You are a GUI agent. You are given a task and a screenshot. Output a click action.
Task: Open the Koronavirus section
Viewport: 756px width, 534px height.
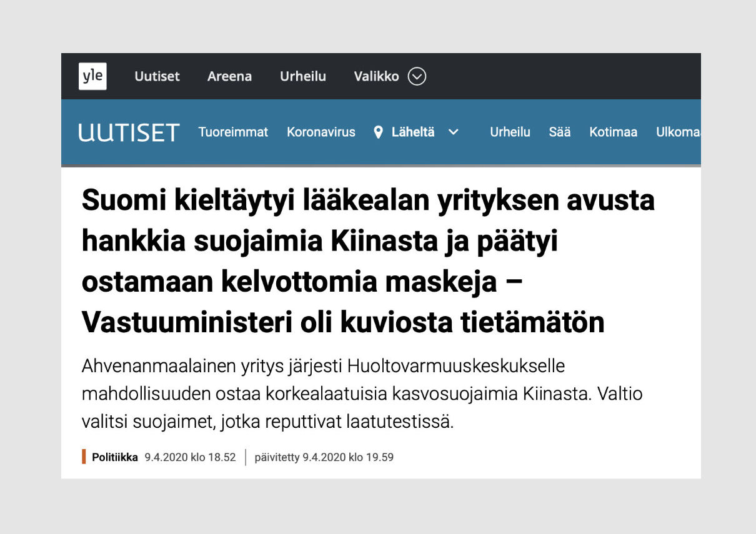tap(321, 132)
